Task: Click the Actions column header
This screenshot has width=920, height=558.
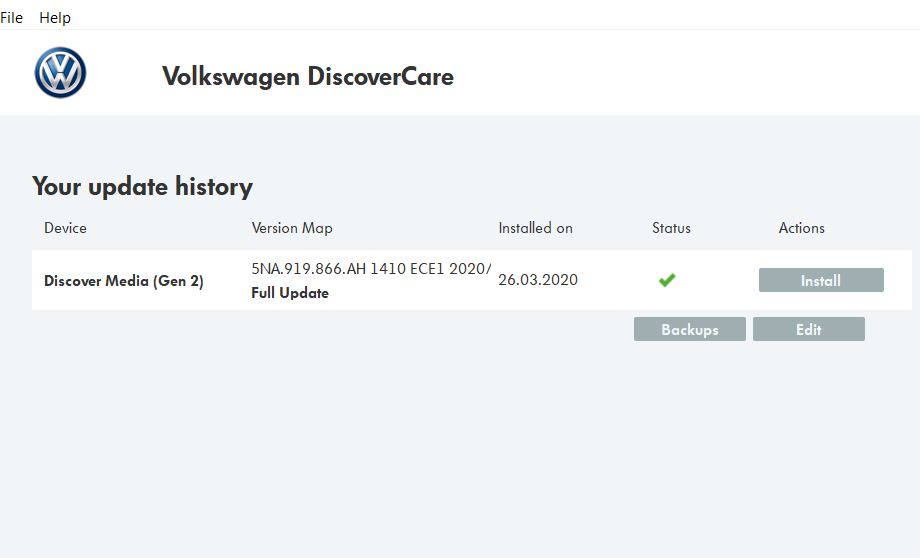Action: [x=801, y=228]
